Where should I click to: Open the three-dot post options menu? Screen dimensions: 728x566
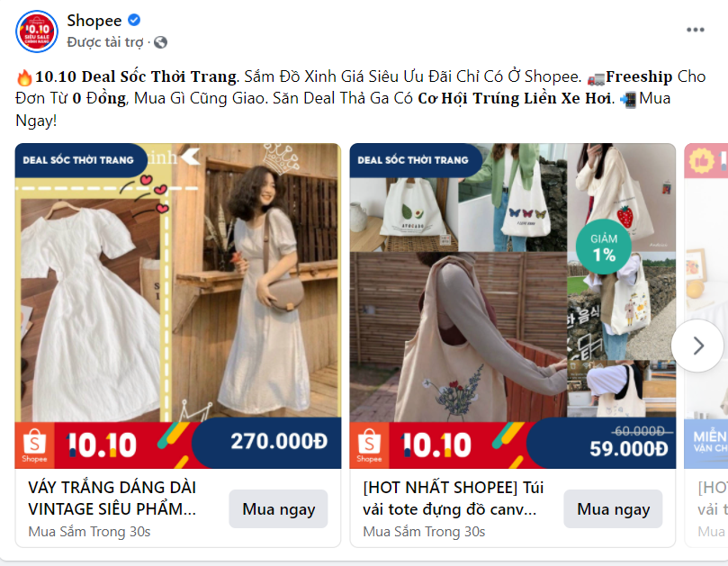(x=695, y=30)
